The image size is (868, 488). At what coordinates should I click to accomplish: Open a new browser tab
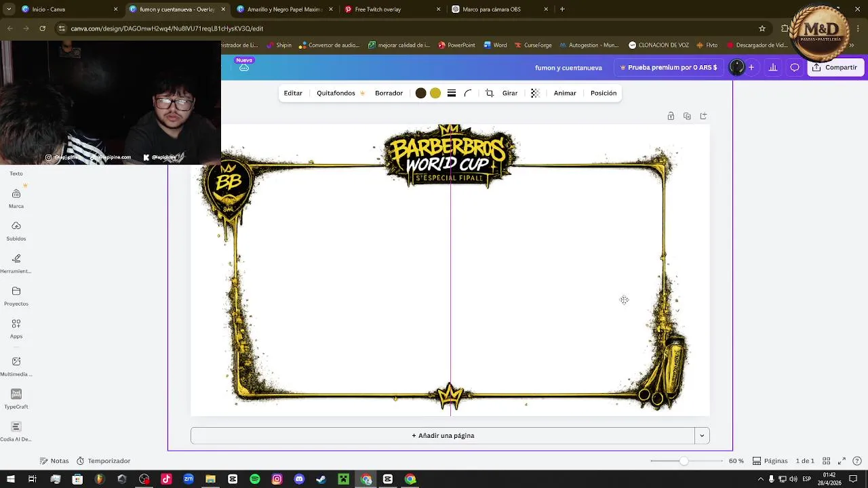tap(562, 9)
